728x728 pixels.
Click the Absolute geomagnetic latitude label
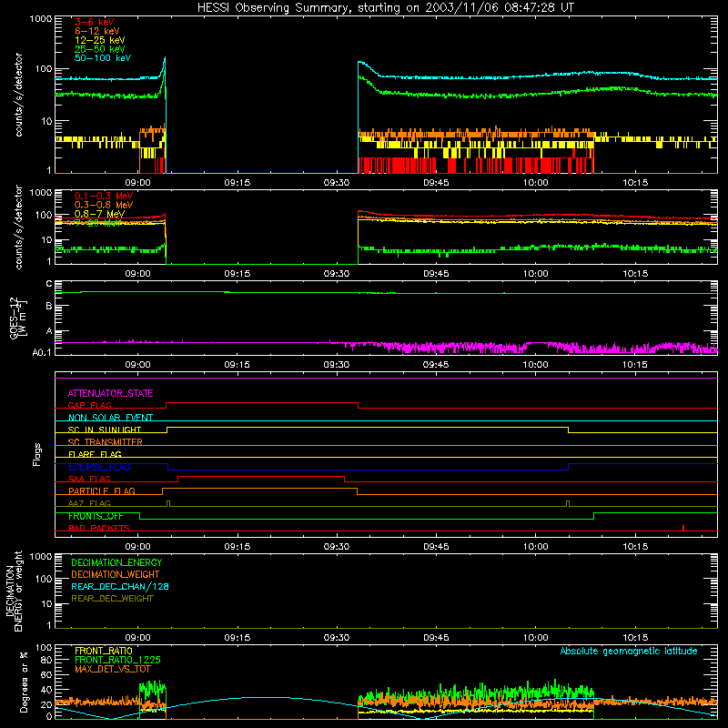(x=629, y=652)
